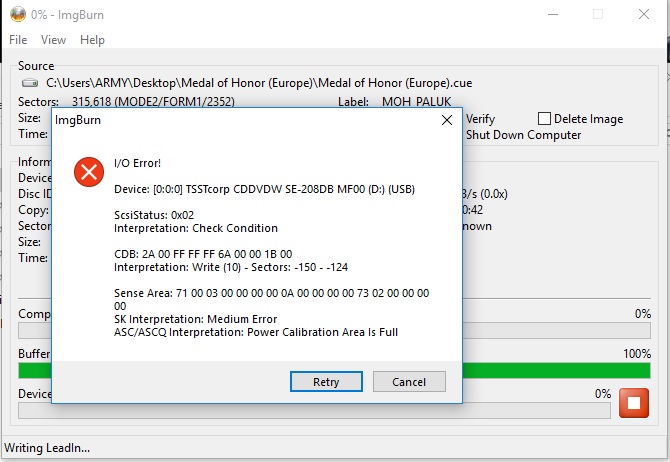Click the red stop burn button
This screenshot has width=670, height=462.
(x=634, y=403)
